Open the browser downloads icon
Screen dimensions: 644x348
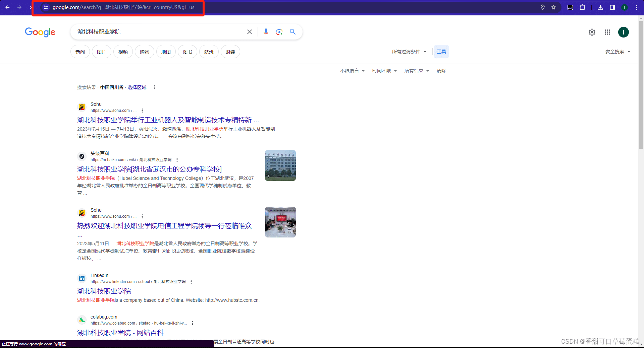(x=600, y=7)
